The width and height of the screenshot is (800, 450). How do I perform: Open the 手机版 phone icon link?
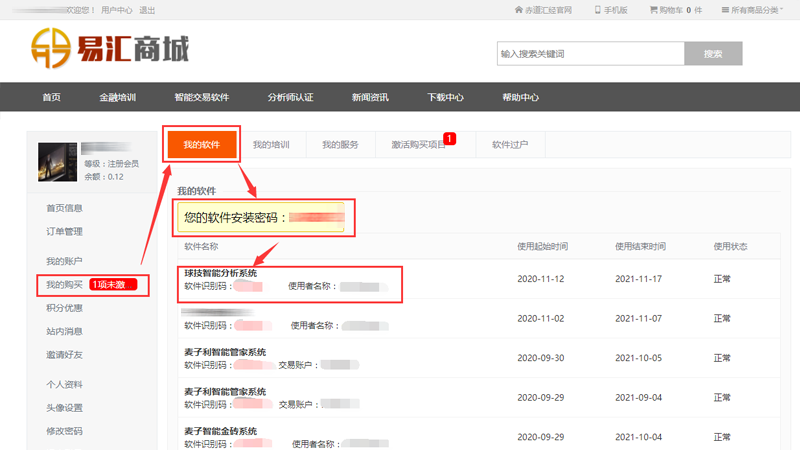tap(611, 10)
